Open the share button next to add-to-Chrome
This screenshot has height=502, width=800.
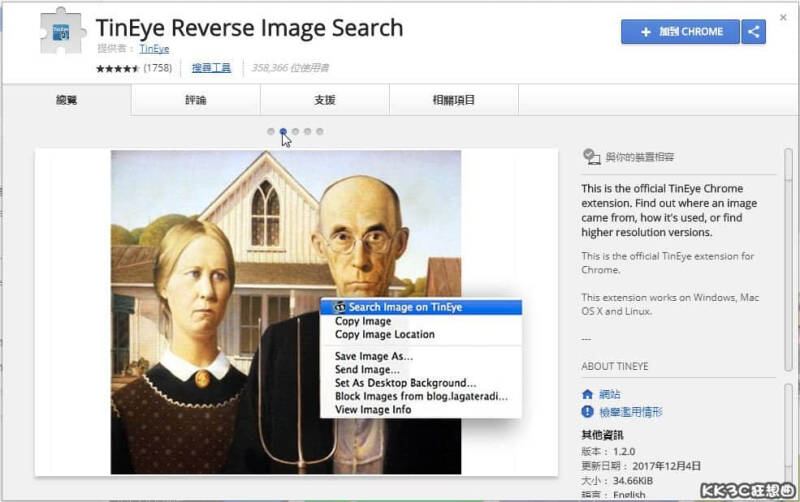click(754, 32)
